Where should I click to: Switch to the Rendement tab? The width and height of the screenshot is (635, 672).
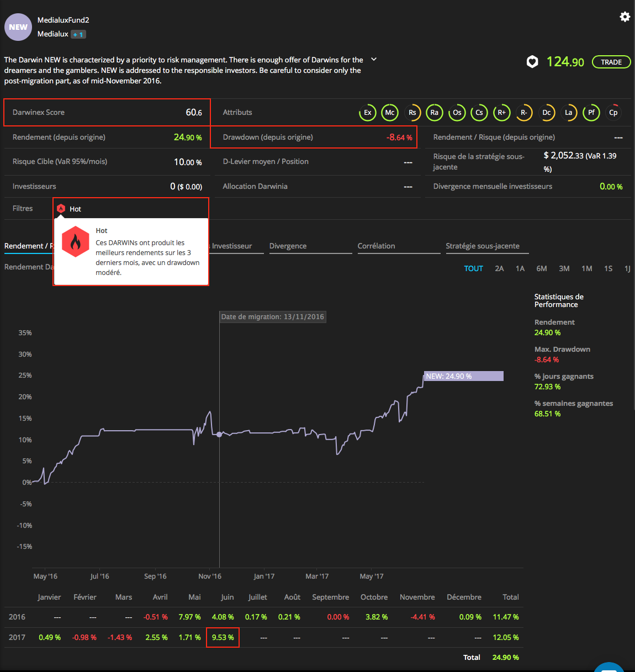click(x=28, y=246)
